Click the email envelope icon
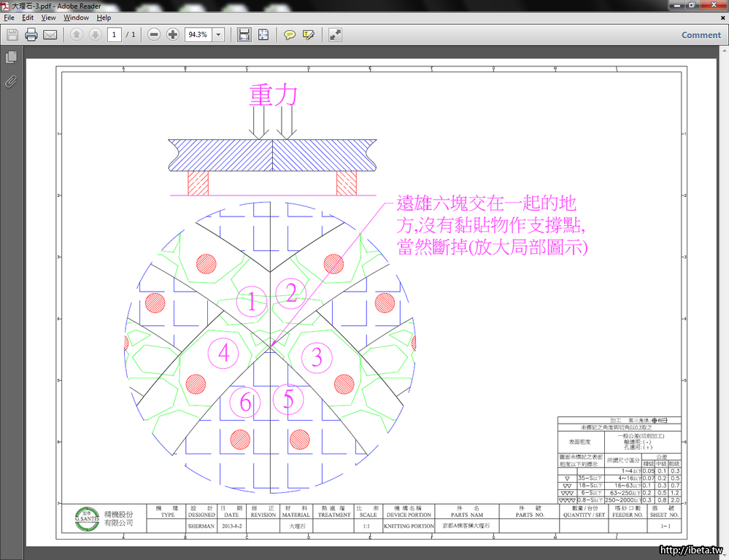The width and height of the screenshot is (729, 560). [x=50, y=34]
